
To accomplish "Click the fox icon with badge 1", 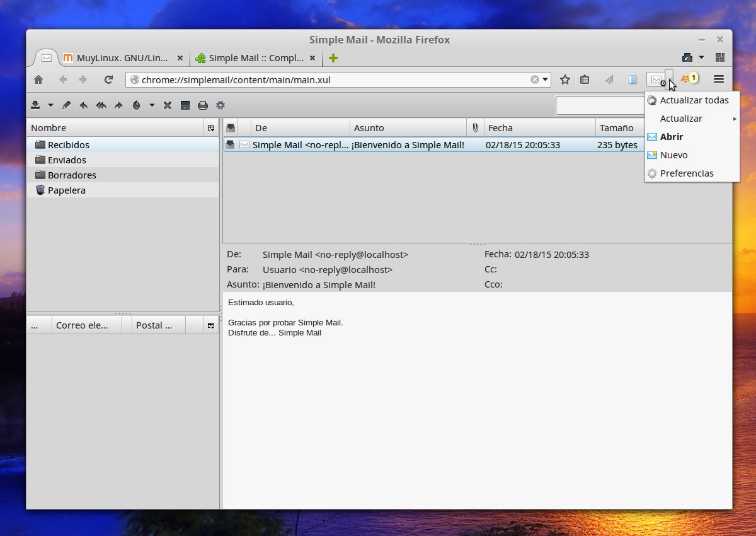I will [689, 79].
